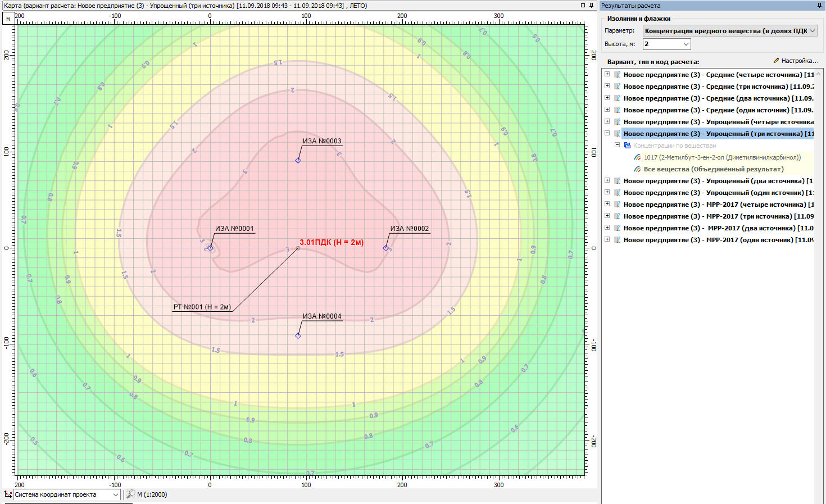Click the magnifier scale icon in status bar

pyautogui.click(x=130, y=494)
